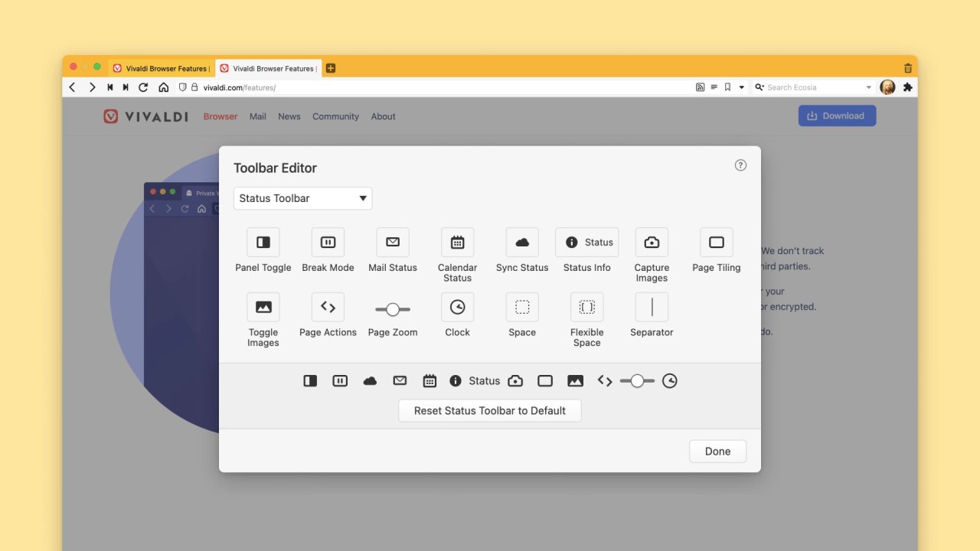Open the Search Ecosia engine dropdown
Image resolution: width=980 pixels, height=551 pixels.
(x=868, y=86)
